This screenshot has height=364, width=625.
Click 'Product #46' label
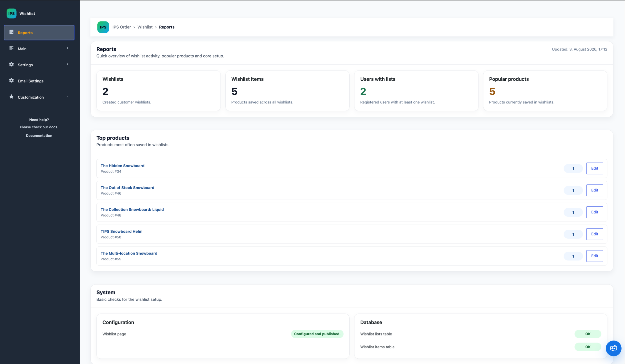click(x=111, y=193)
